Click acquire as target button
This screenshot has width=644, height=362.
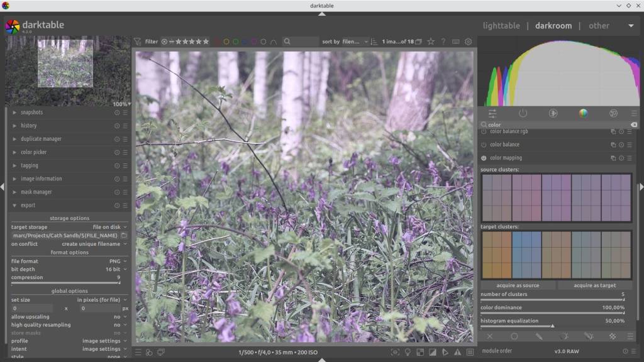pyautogui.click(x=595, y=285)
